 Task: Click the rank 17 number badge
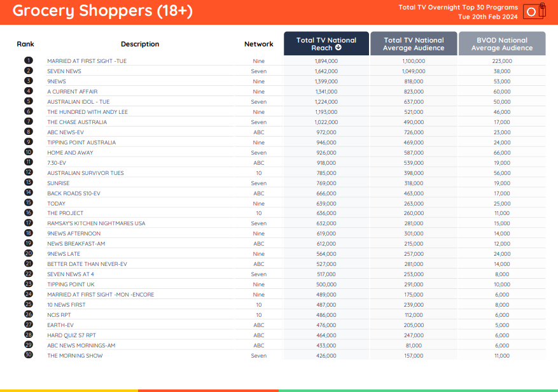29,223
